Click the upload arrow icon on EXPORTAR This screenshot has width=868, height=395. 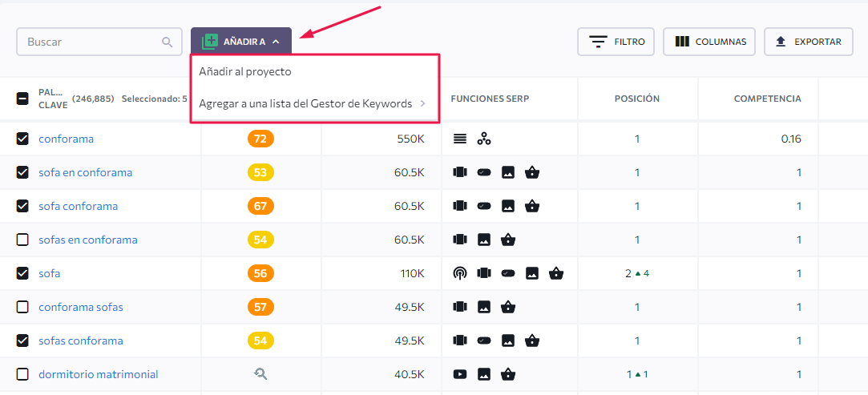(781, 42)
